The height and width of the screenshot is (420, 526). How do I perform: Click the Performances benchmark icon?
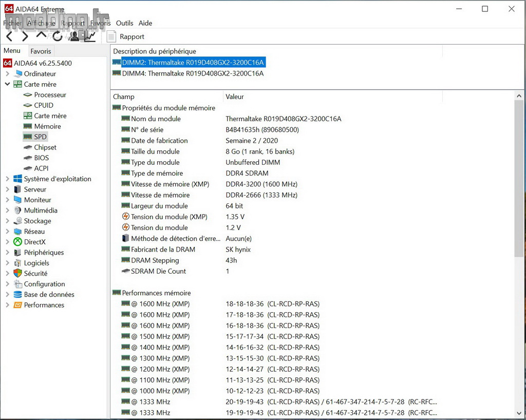17,305
